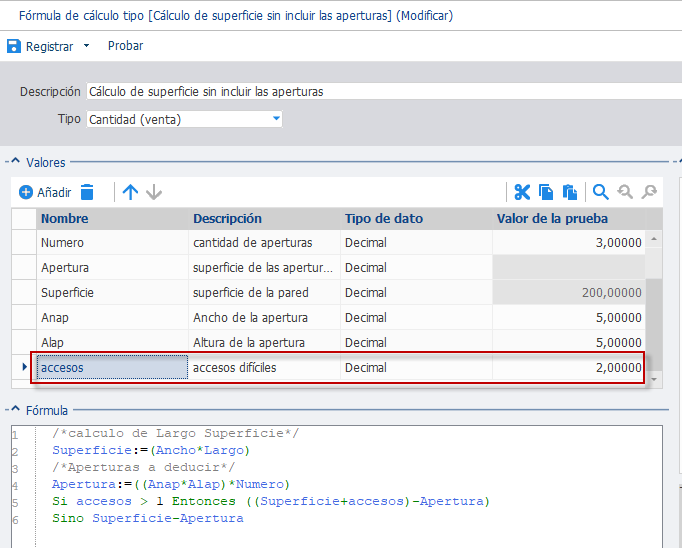Click the Tipo de dato column header
The image size is (682, 548).
click(416, 218)
